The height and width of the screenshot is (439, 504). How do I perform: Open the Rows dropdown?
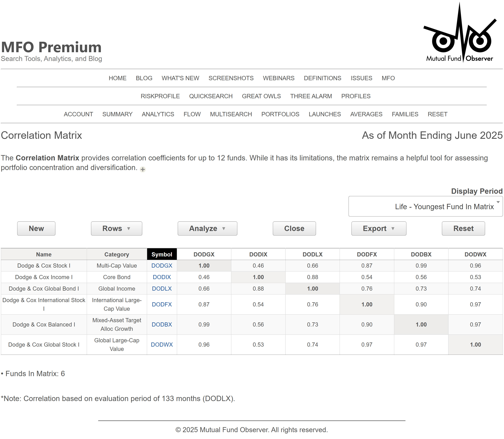[116, 228]
